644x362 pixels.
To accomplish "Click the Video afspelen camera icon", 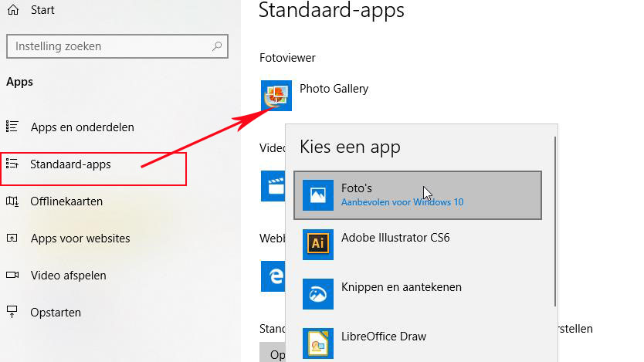I will click(x=12, y=276).
